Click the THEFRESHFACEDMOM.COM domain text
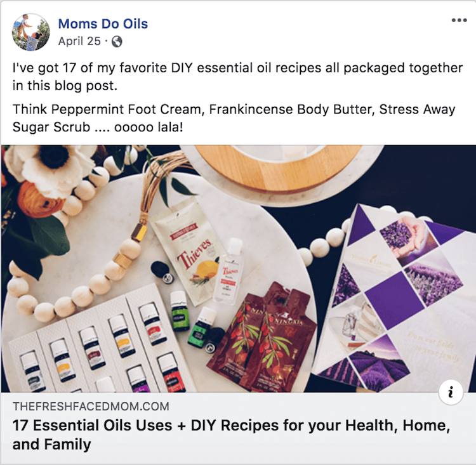 [x=91, y=406]
